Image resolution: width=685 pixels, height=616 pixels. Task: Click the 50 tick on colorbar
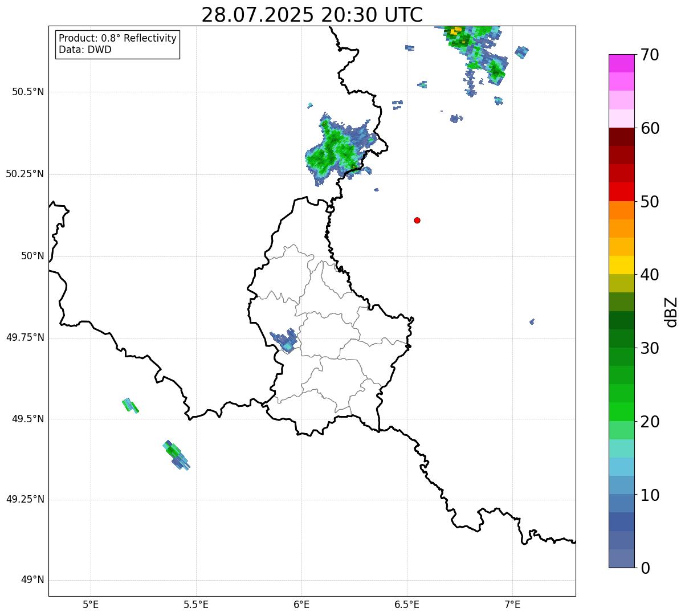click(650, 202)
